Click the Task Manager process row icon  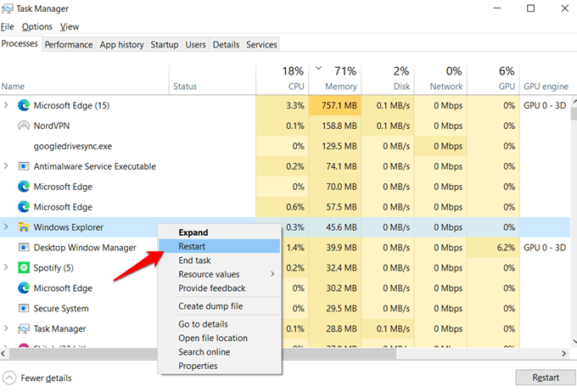pos(24,328)
